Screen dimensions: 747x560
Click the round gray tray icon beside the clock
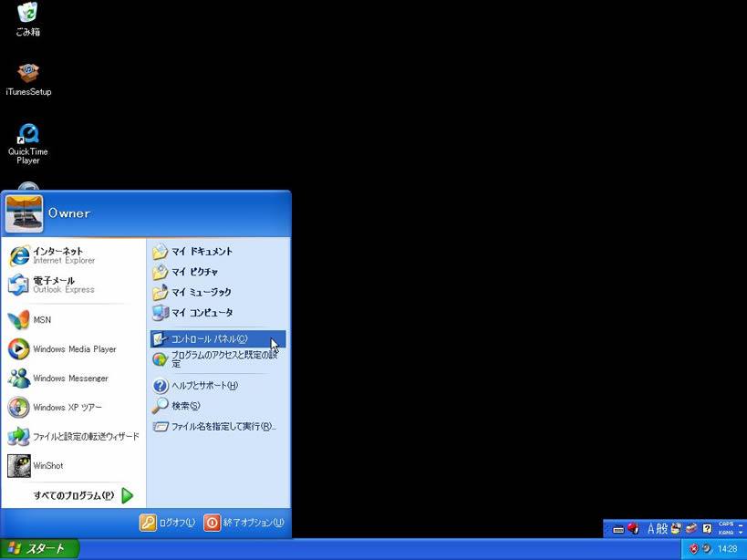click(707, 549)
